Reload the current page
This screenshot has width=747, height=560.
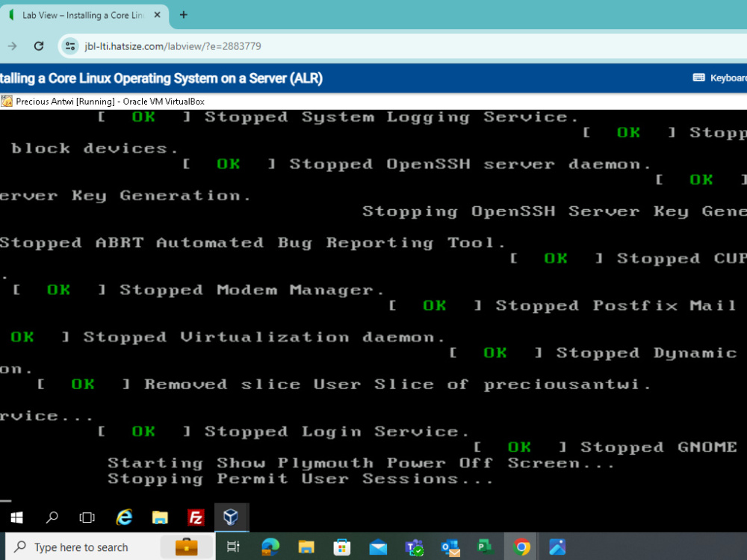point(39,46)
